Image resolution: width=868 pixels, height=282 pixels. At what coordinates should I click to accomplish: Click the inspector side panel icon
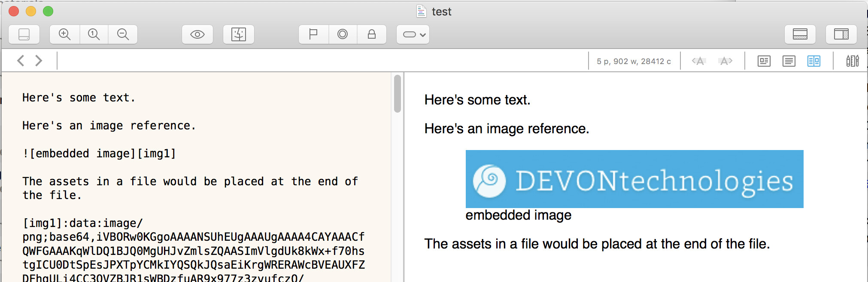pyautogui.click(x=841, y=34)
